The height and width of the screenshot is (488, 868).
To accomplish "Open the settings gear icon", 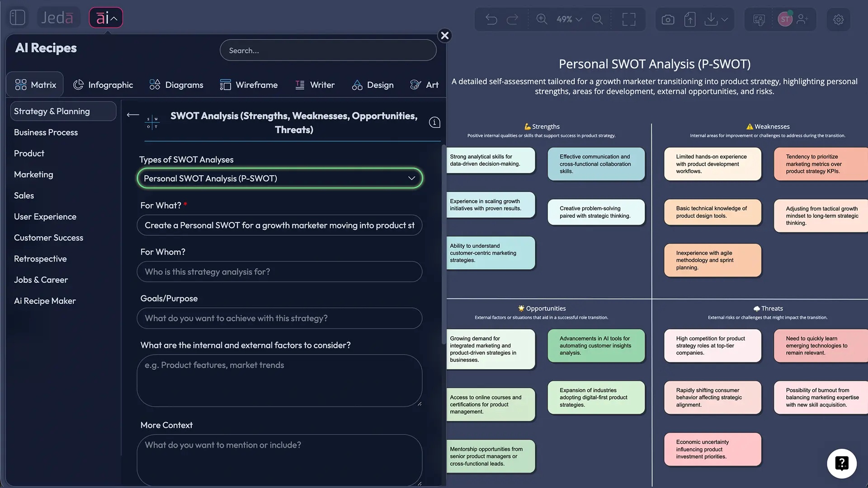I will point(838,19).
